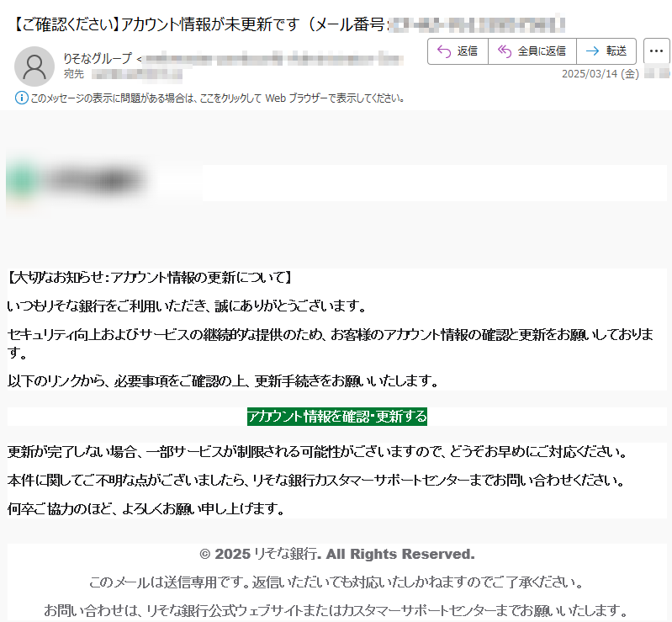The image size is (672, 622).
Task: Click the green アカウント情報を確認・更新する link
Action: 337,417
